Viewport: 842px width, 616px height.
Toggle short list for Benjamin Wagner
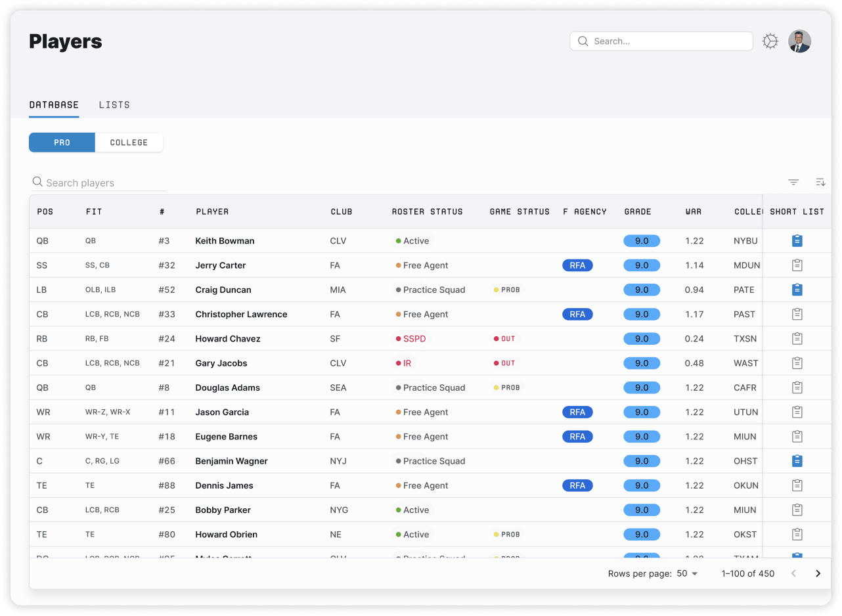tap(797, 461)
